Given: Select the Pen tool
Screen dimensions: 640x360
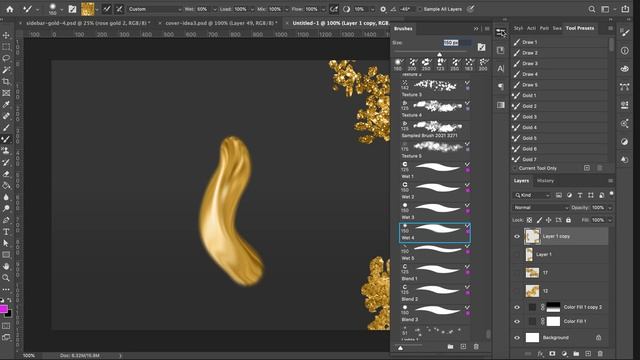Looking at the screenshot, I should (6, 220).
